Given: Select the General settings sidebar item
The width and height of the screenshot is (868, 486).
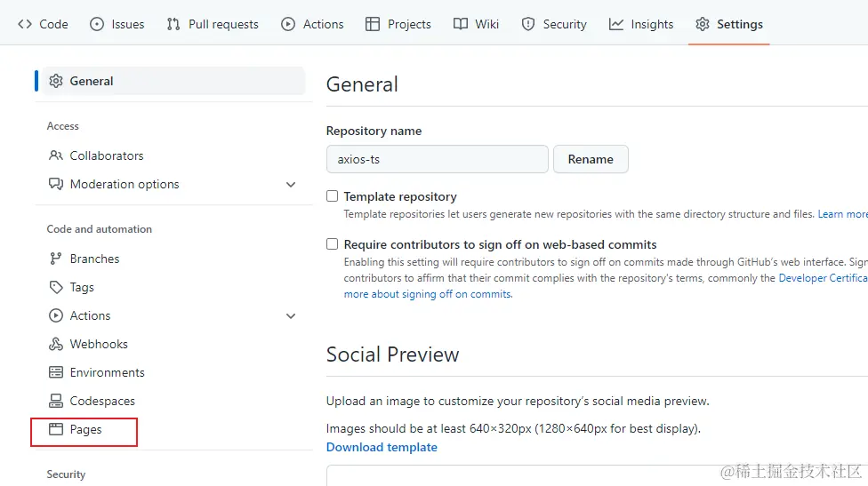Looking at the screenshot, I should click(173, 81).
